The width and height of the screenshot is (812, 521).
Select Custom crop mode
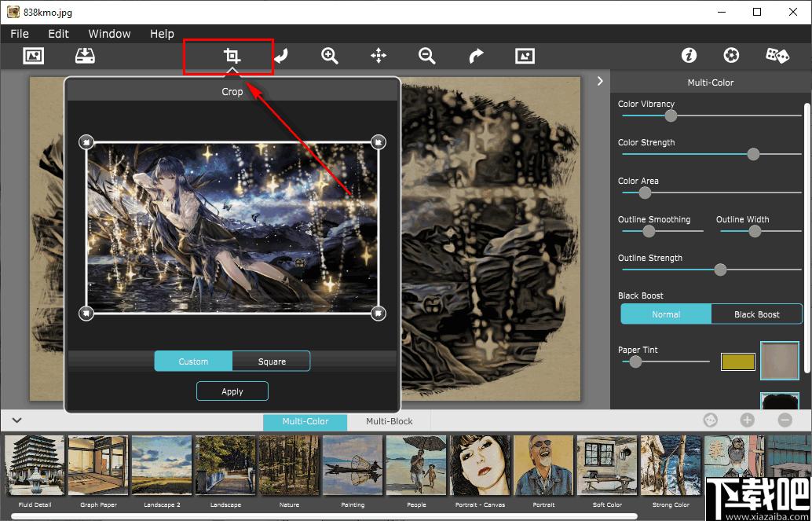coord(193,361)
